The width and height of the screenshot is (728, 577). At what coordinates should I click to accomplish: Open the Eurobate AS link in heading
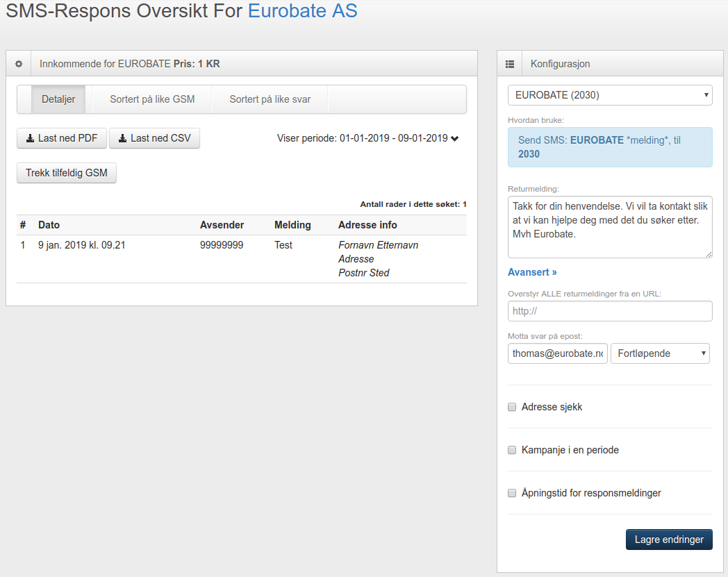coord(303,10)
